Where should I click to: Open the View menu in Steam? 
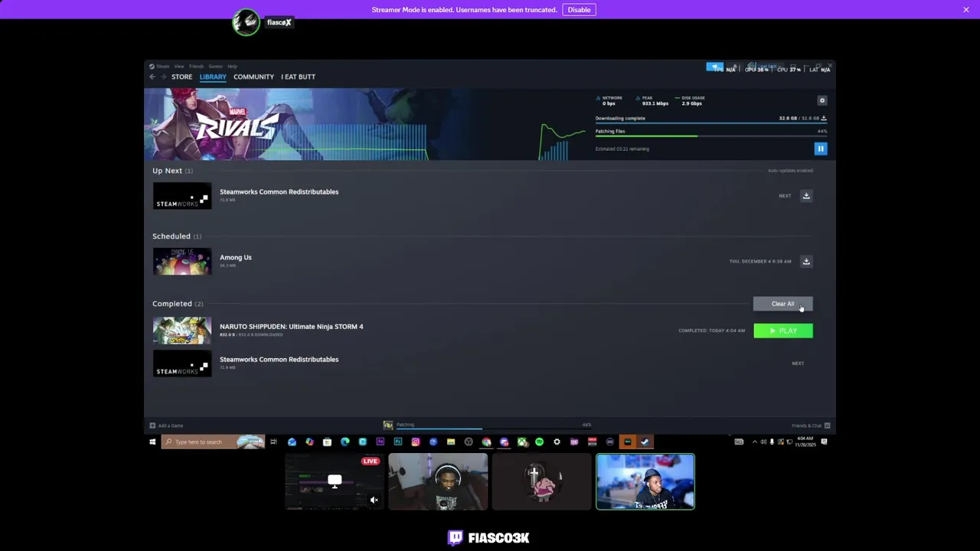178,66
